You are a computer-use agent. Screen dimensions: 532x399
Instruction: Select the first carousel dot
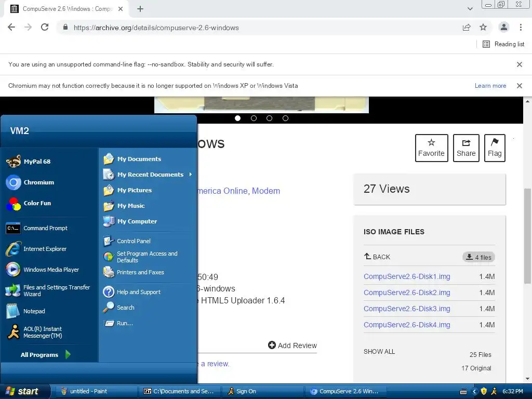(x=237, y=118)
